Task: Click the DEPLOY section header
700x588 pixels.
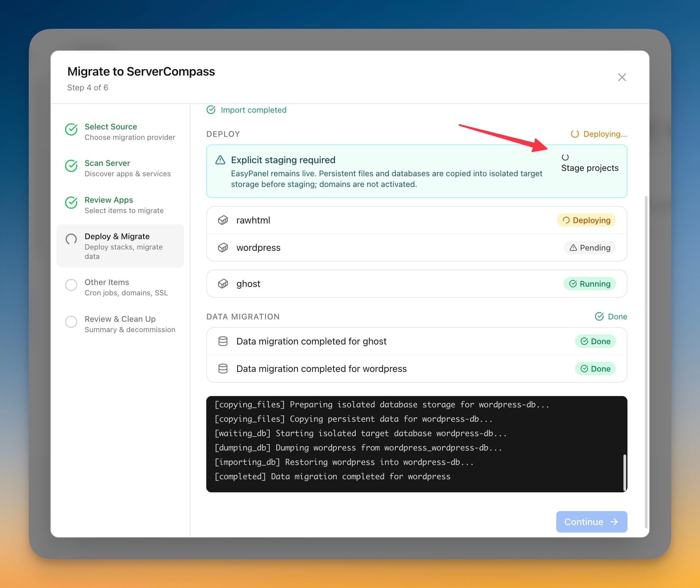Action: pos(223,134)
